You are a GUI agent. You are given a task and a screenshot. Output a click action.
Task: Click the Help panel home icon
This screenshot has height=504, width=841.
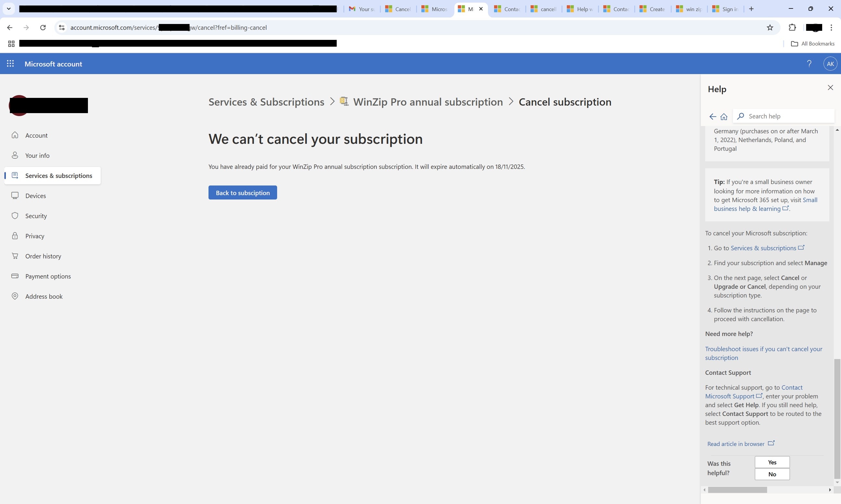724,116
